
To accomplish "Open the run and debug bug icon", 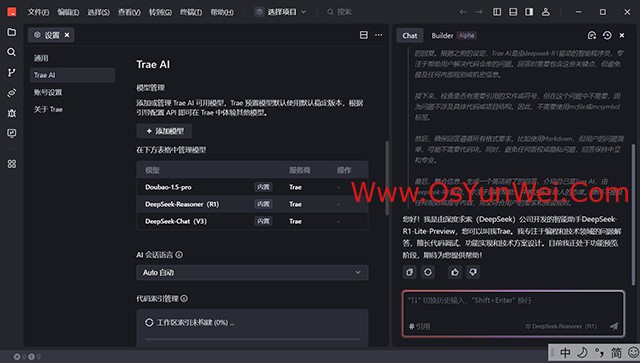I will coord(11,113).
